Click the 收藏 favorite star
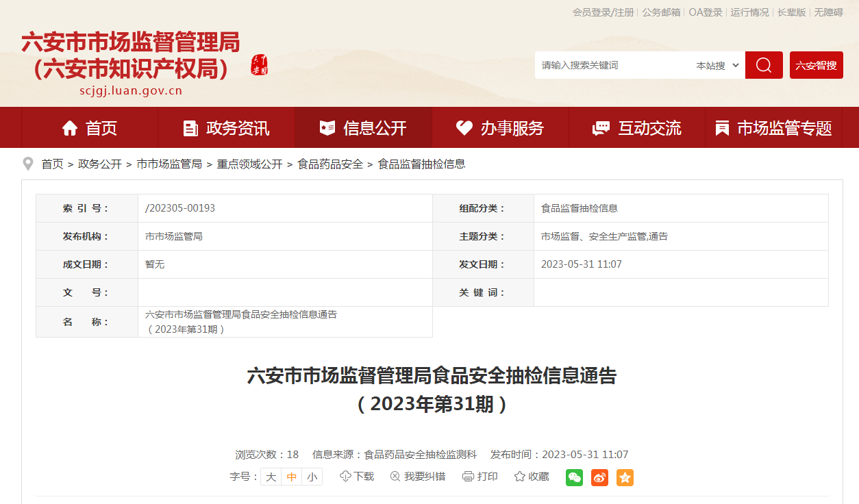The height and width of the screenshot is (504, 859). click(x=532, y=477)
